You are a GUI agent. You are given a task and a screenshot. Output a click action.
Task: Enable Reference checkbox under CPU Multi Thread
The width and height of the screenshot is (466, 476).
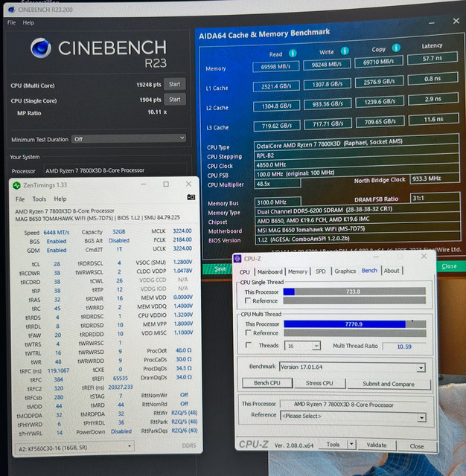click(248, 332)
